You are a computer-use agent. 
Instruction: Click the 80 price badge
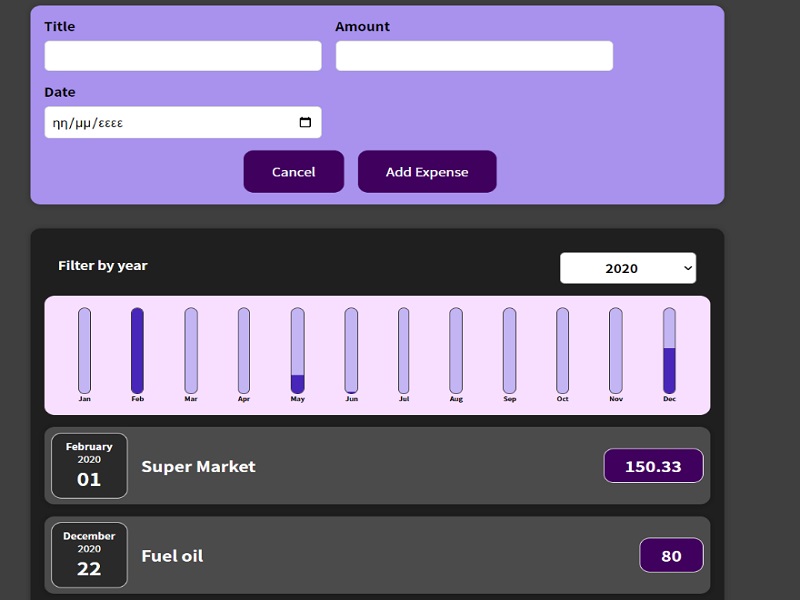671,555
